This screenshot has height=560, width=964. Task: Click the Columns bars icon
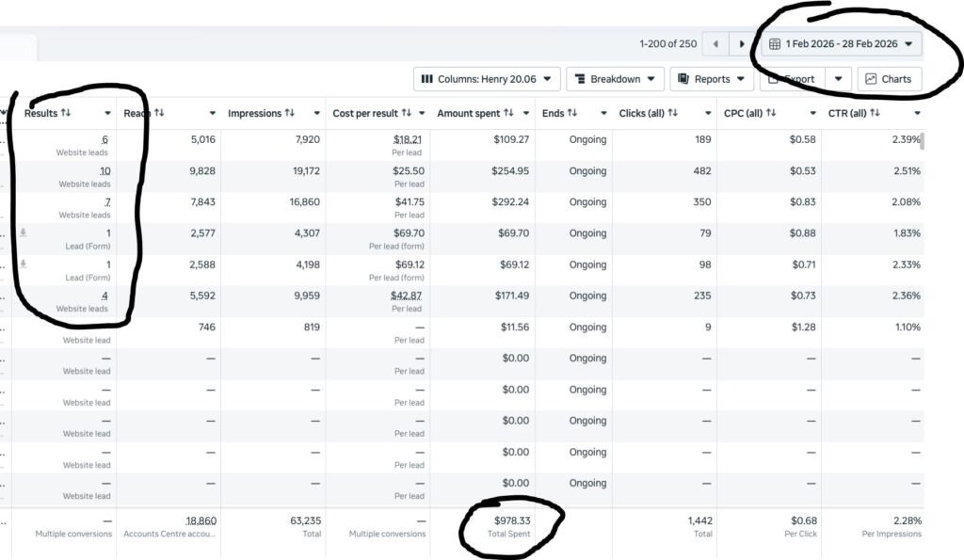coord(426,79)
